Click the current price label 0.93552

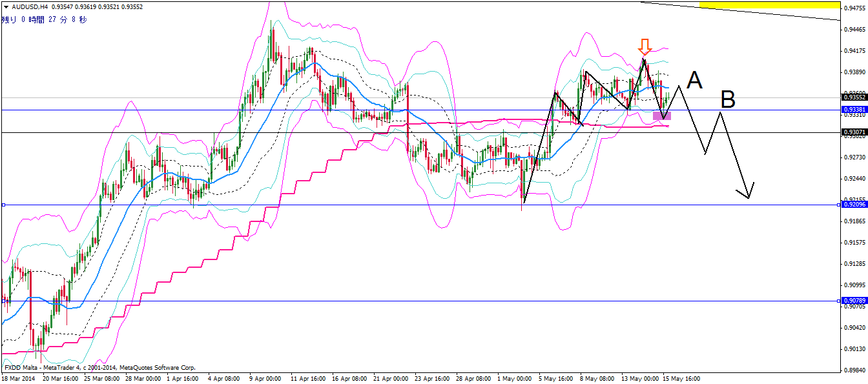click(854, 97)
